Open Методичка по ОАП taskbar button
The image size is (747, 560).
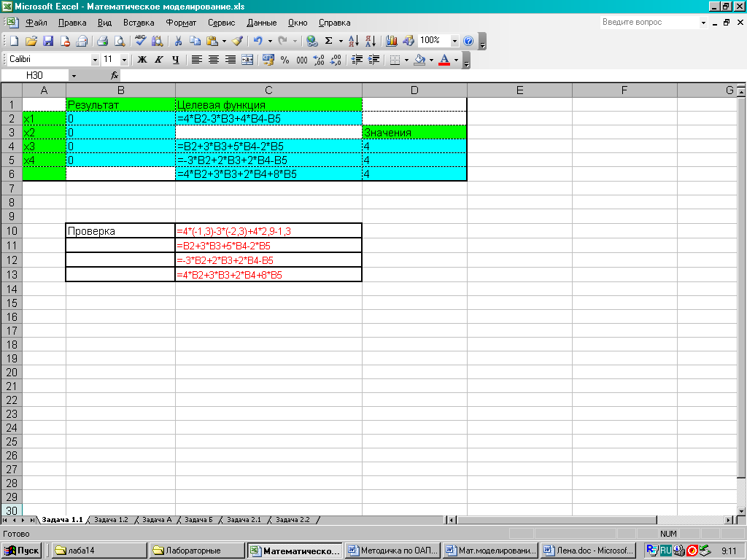coord(393,551)
